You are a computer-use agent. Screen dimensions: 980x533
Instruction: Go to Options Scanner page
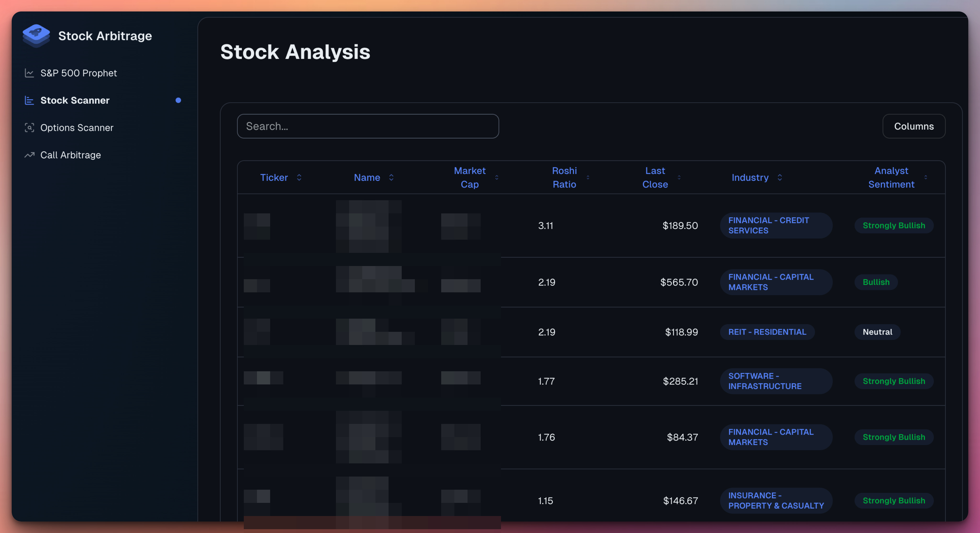click(77, 128)
